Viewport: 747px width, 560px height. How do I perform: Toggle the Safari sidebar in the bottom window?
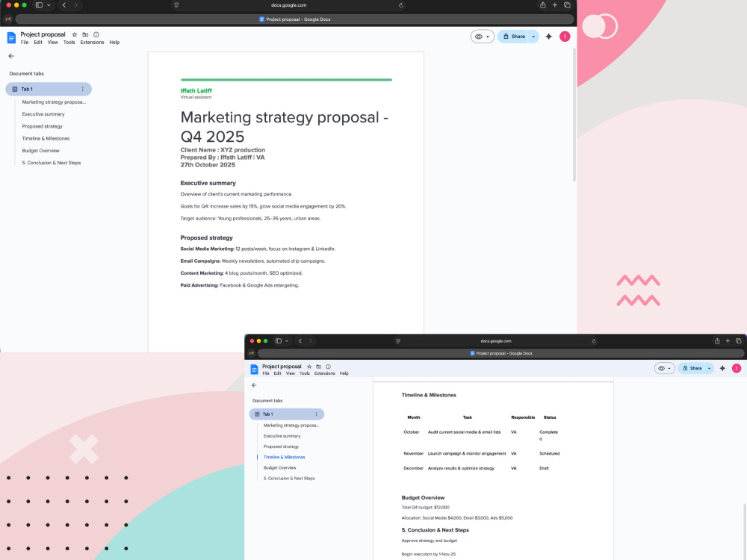click(x=279, y=341)
